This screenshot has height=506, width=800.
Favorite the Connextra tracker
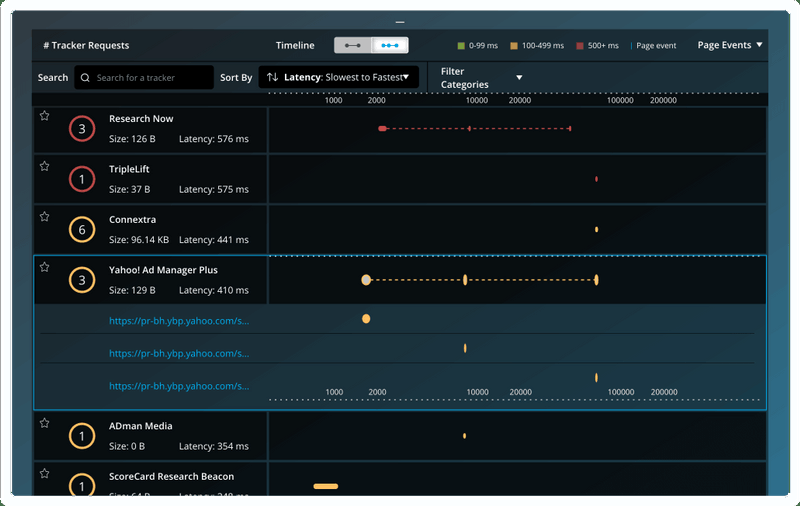coord(44,217)
